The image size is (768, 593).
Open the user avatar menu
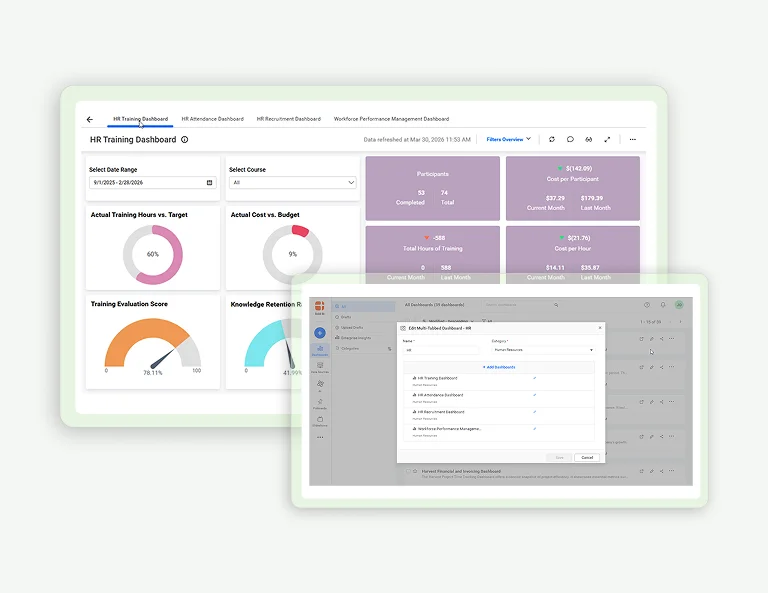pos(679,305)
